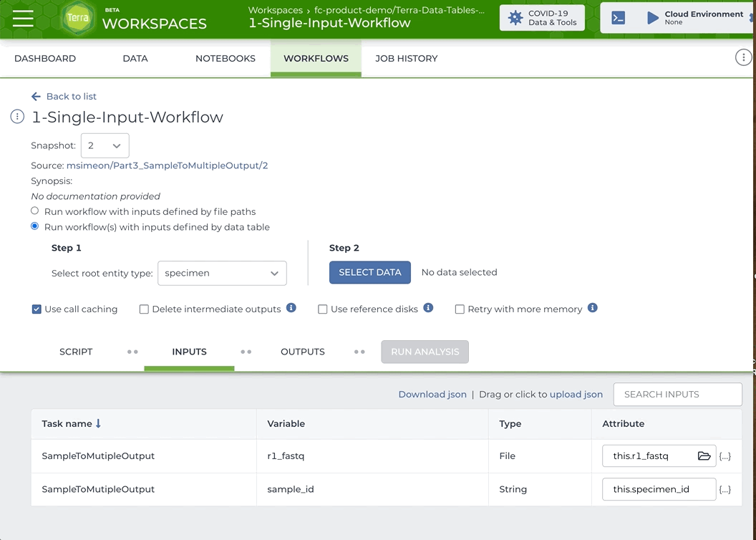
Task: Enable Delete intermediate outputs checkbox
Action: coord(144,309)
